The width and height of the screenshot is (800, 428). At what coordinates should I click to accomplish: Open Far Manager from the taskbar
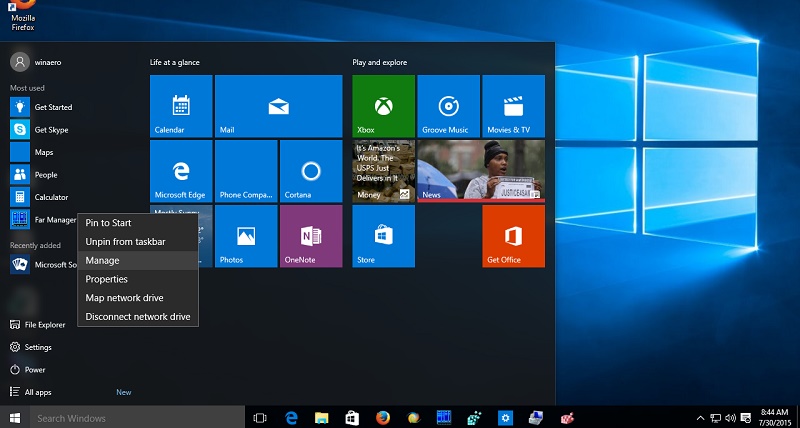click(444, 418)
